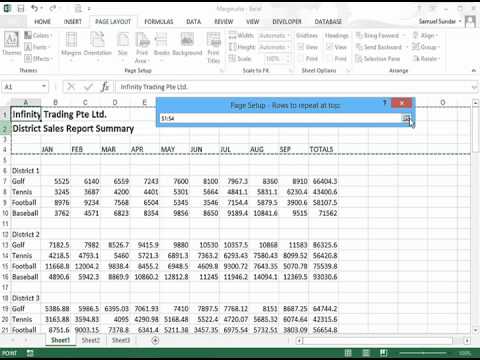480x360 pixels.
Task: Switch to the DATA tab
Action: (x=194, y=22)
